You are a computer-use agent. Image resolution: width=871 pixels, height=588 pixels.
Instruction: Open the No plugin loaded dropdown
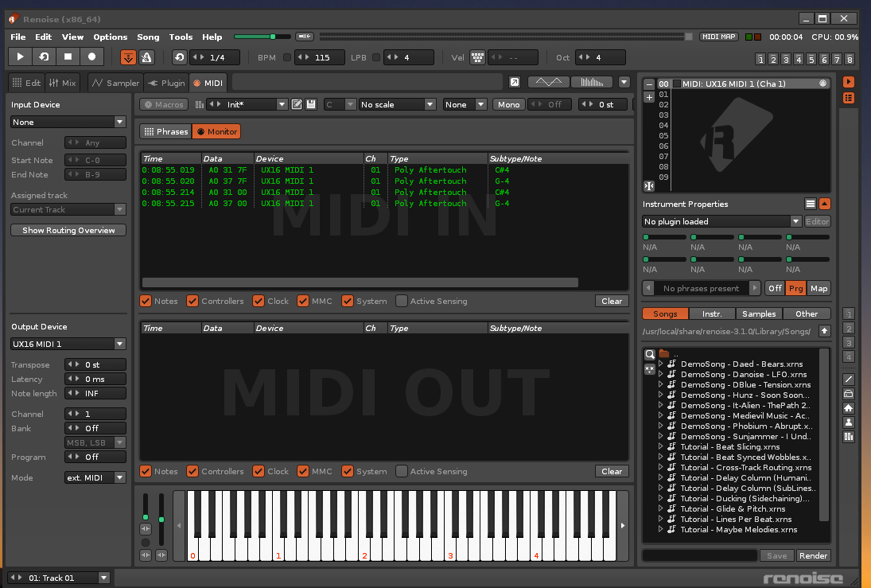721,221
